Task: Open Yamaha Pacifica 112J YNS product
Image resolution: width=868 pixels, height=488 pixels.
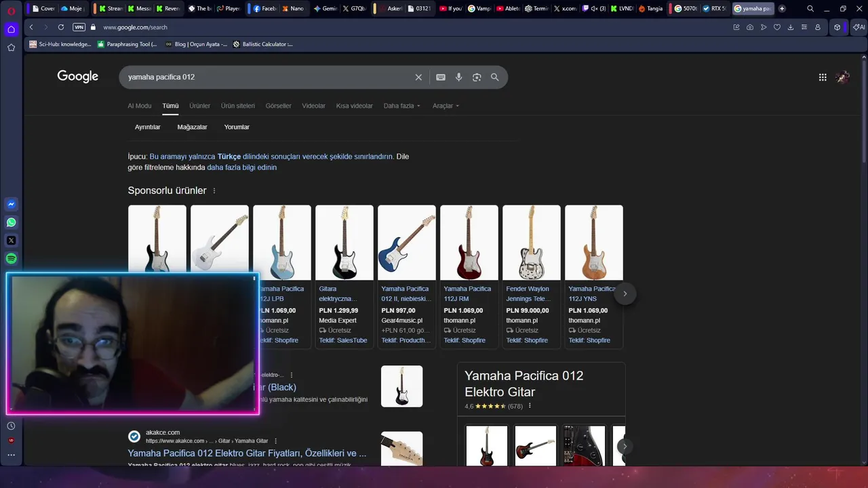Action: 594,277
